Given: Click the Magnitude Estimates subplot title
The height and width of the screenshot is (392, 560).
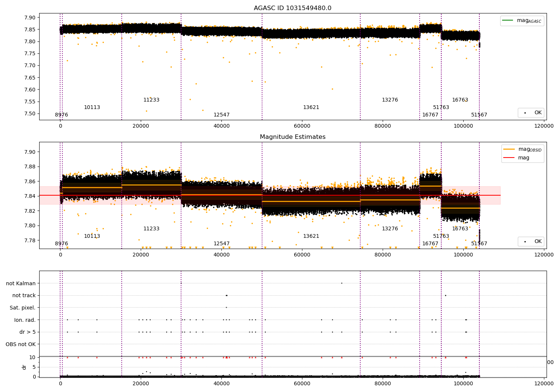Looking at the screenshot, I should tap(293, 137).
